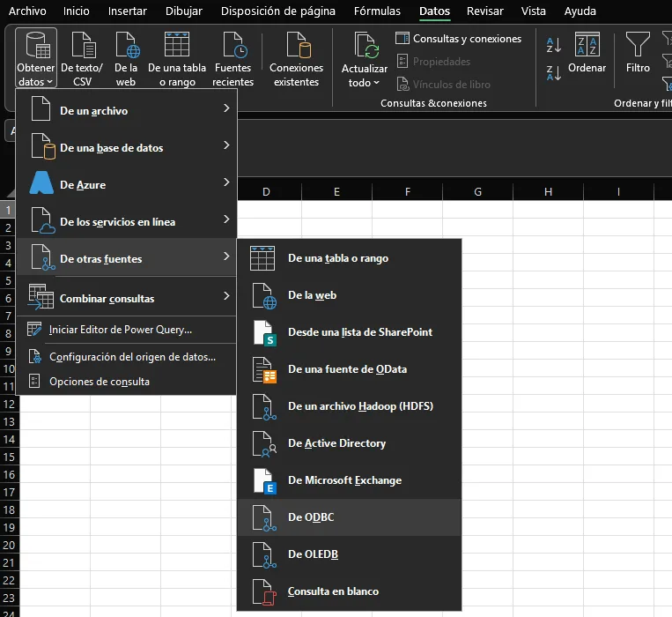The image size is (672, 617).
Task: Sort ascending A to Z
Action: [x=554, y=45]
